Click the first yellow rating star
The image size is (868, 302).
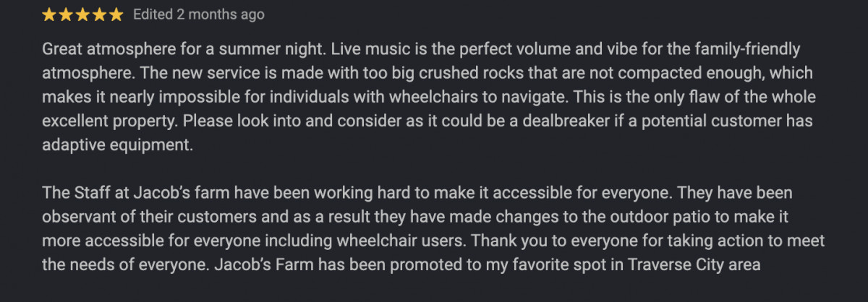point(50,14)
